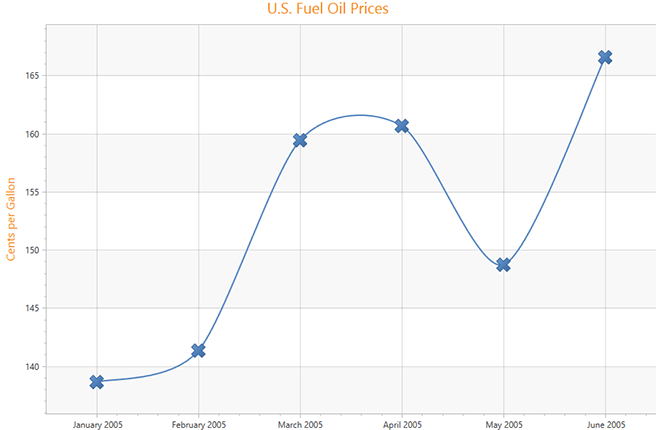Screen dimensions: 656x430
Task: Click the May 2005 data point marker
Action: click(503, 265)
